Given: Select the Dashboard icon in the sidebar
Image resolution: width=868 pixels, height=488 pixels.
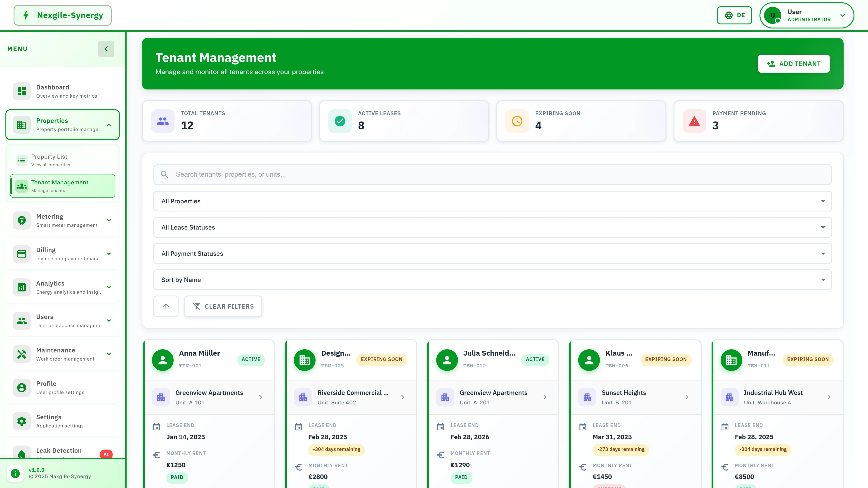Looking at the screenshot, I should click(x=21, y=91).
